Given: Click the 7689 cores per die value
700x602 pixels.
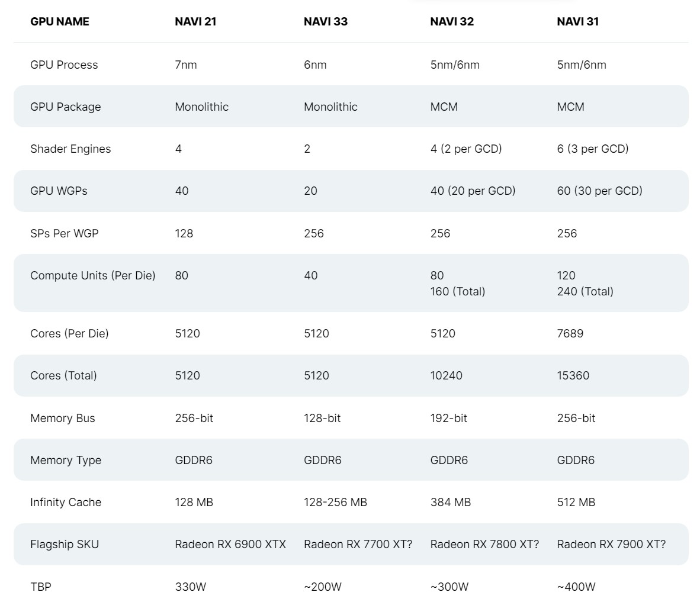Looking at the screenshot, I should coord(570,333).
